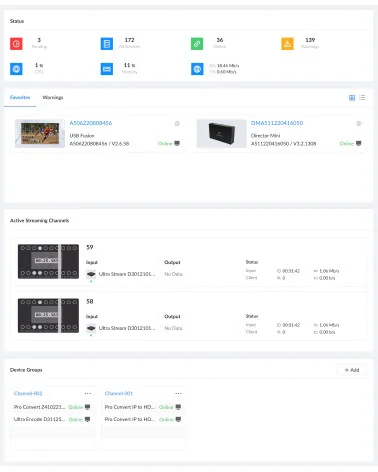Click monitor icon on Director Mini card
This screenshot has width=378, height=472.
coord(359,143)
